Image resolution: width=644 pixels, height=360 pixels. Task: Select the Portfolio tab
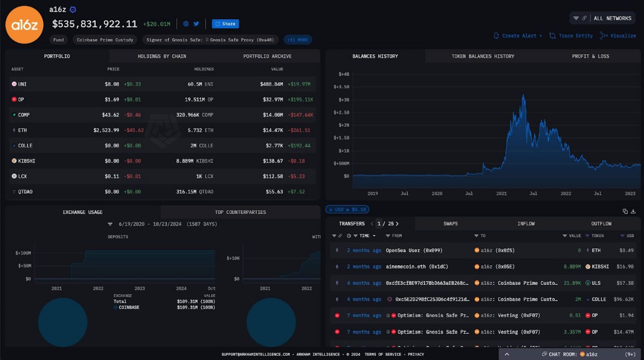[57, 56]
